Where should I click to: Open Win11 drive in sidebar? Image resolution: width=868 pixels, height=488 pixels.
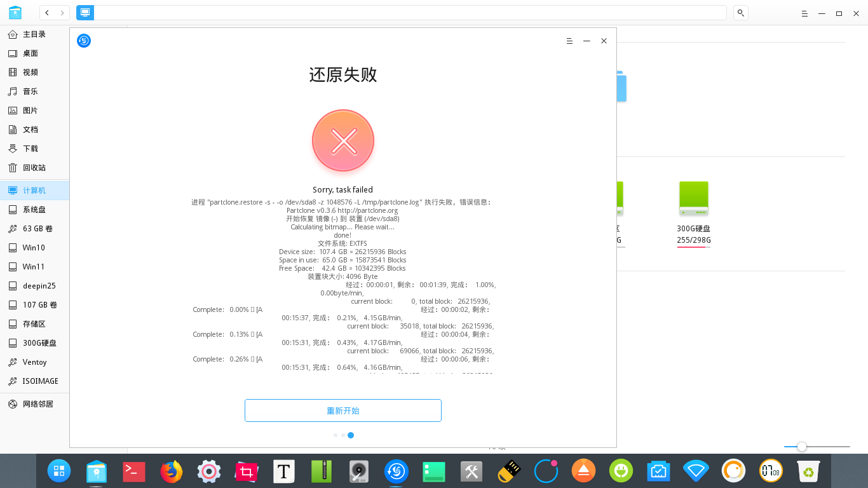pyautogui.click(x=35, y=267)
